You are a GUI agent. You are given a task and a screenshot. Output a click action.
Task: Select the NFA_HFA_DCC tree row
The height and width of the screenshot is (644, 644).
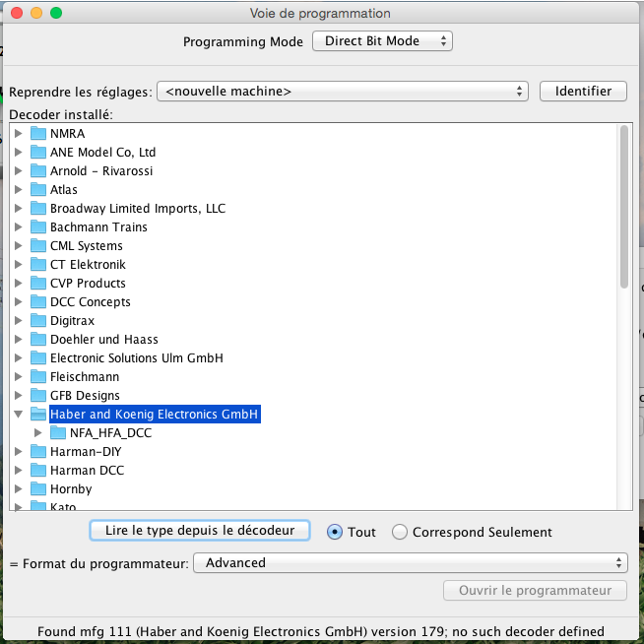click(x=111, y=433)
